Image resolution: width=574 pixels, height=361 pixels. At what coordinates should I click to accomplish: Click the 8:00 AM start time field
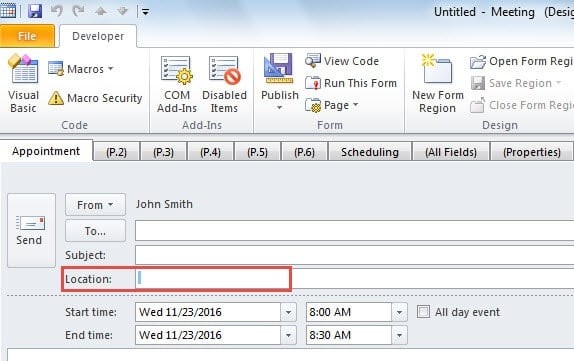[349, 312]
